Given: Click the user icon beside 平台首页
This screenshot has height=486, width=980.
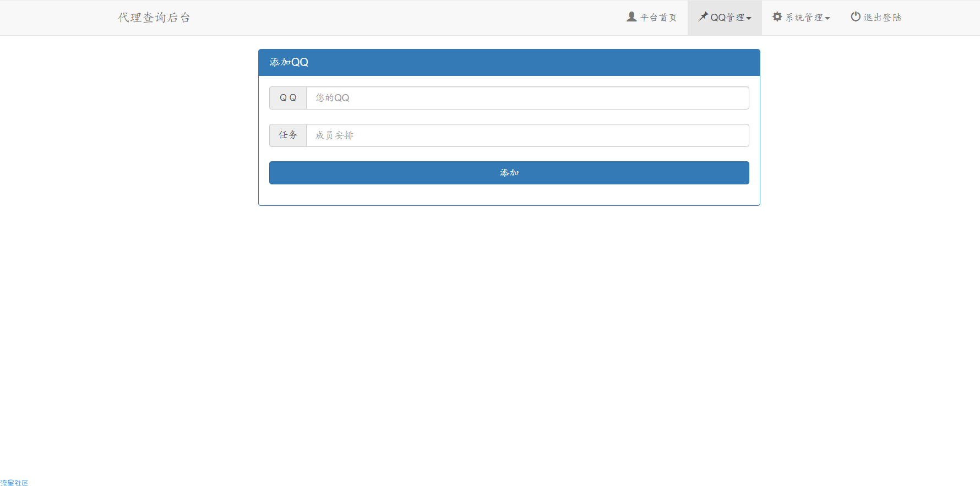Looking at the screenshot, I should (x=631, y=17).
